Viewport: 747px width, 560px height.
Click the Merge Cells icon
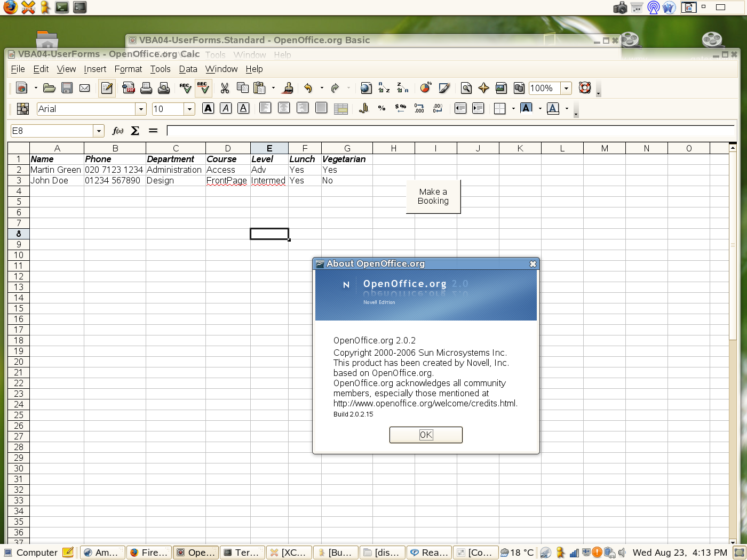point(341,108)
